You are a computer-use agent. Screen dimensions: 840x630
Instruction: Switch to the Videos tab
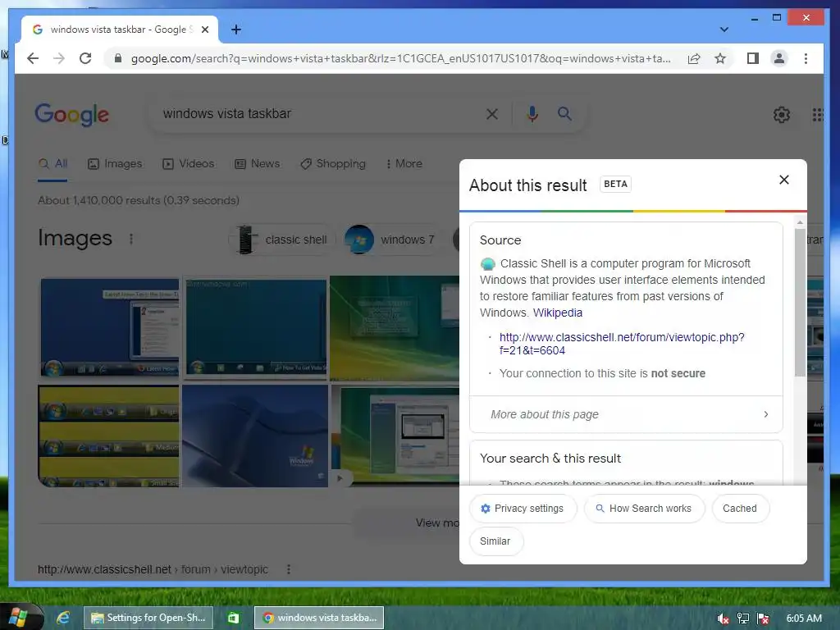[x=188, y=164]
